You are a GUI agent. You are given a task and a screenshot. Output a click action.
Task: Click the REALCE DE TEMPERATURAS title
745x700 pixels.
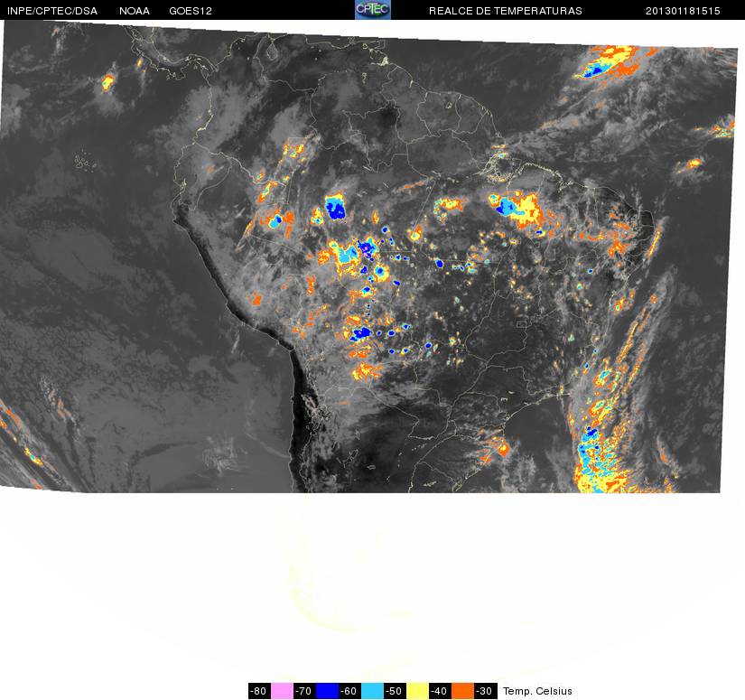pos(506,11)
